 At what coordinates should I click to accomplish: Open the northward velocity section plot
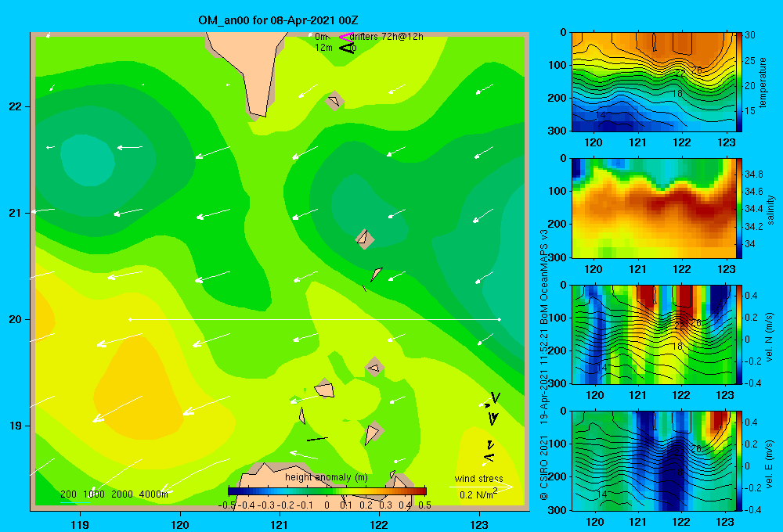coord(654,335)
